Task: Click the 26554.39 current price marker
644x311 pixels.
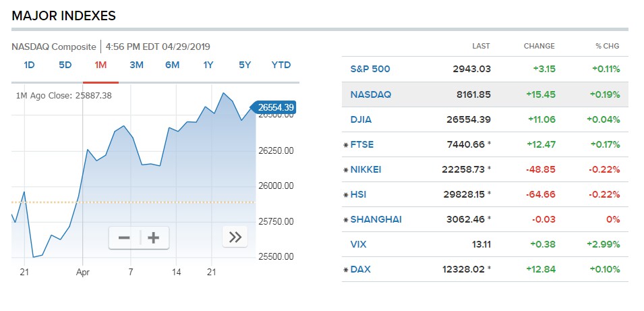Action: [275, 107]
